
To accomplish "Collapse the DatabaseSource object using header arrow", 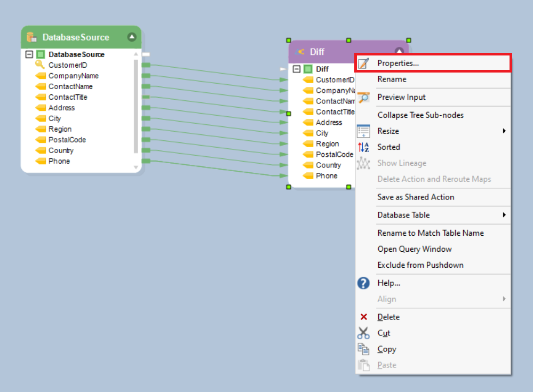I will click(132, 37).
